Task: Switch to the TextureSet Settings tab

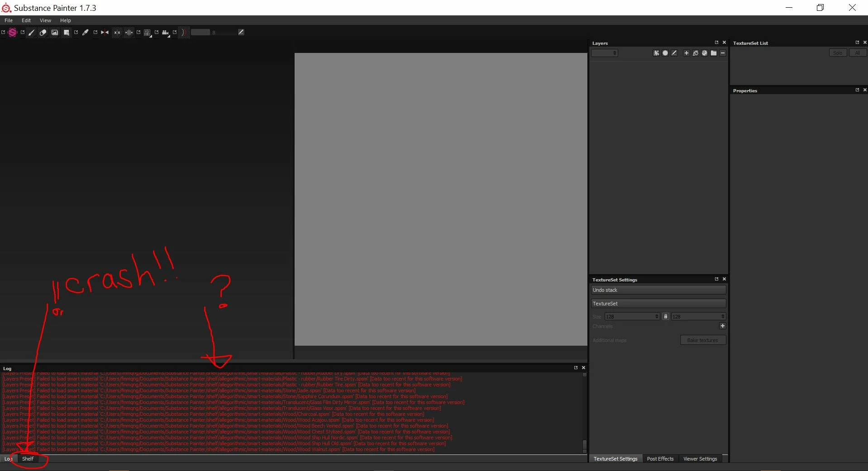Action: [x=615, y=459]
